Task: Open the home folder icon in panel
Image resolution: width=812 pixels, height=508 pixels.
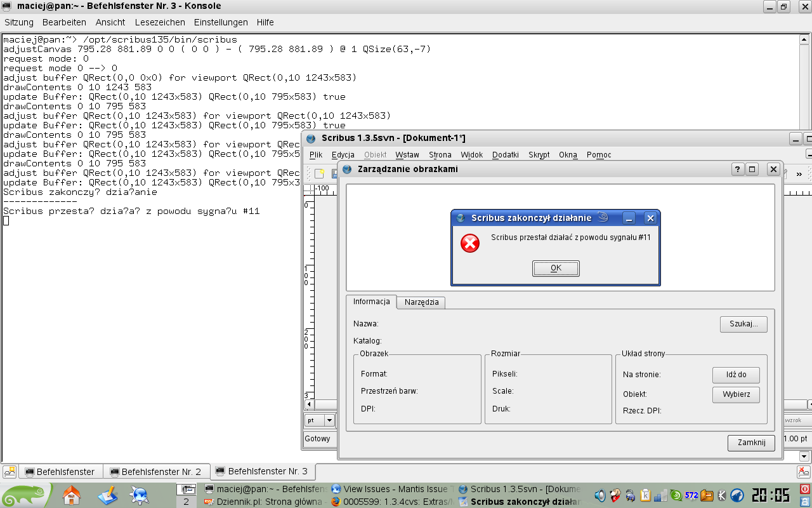Action: click(72, 495)
